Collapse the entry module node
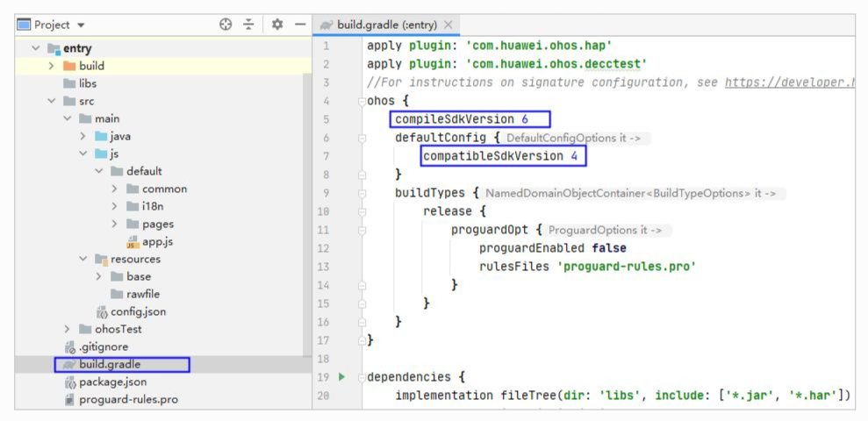This screenshot has width=868, height=421. coord(36,49)
